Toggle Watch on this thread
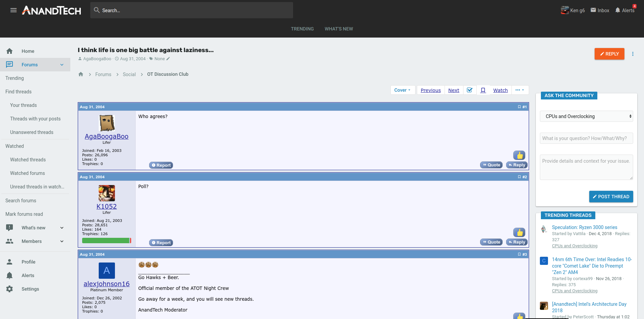 pyautogui.click(x=500, y=90)
